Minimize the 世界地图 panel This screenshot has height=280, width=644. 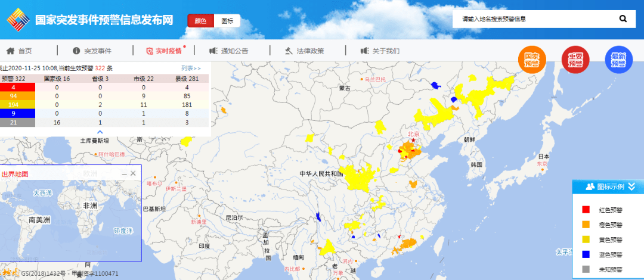(x=124, y=173)
